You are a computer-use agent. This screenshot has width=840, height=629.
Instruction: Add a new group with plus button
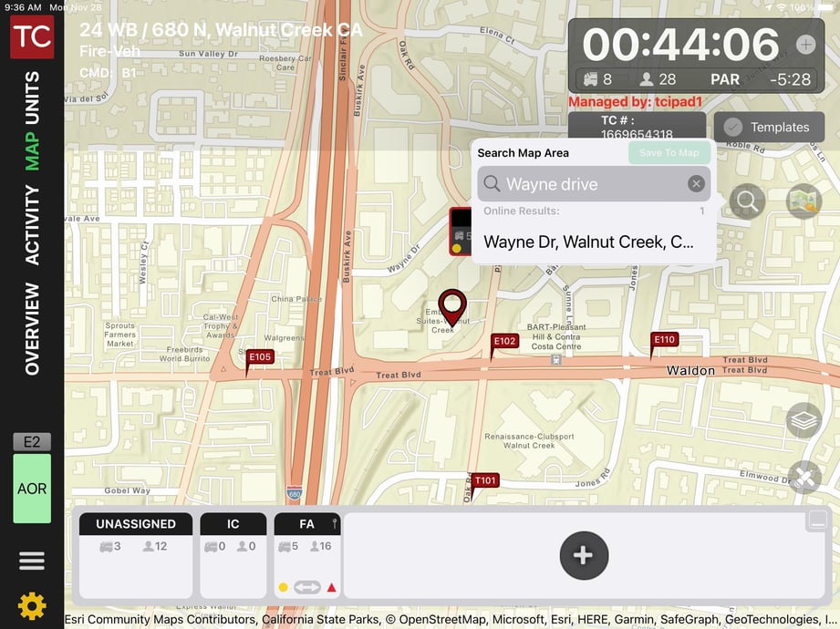[584, 555]
